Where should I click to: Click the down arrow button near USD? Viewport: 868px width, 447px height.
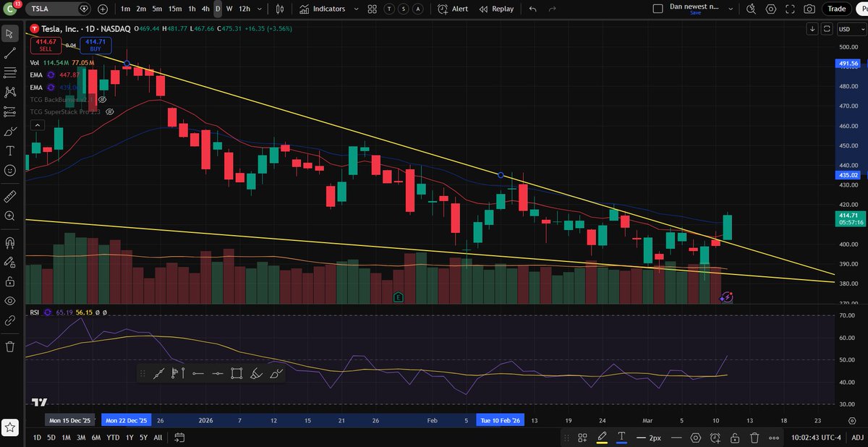(813, 29)
